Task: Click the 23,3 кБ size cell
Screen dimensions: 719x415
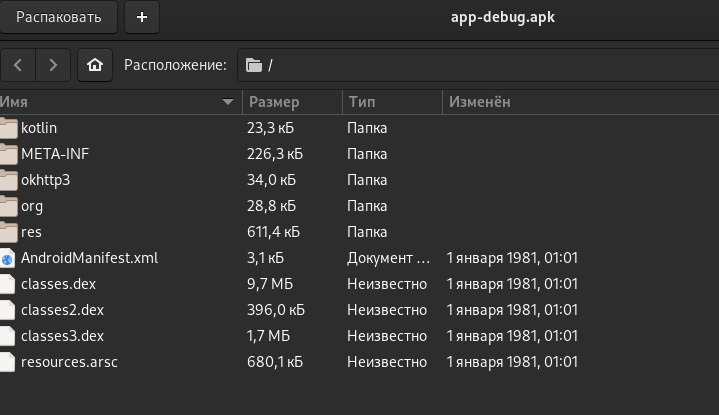Action: click(271, 128)
